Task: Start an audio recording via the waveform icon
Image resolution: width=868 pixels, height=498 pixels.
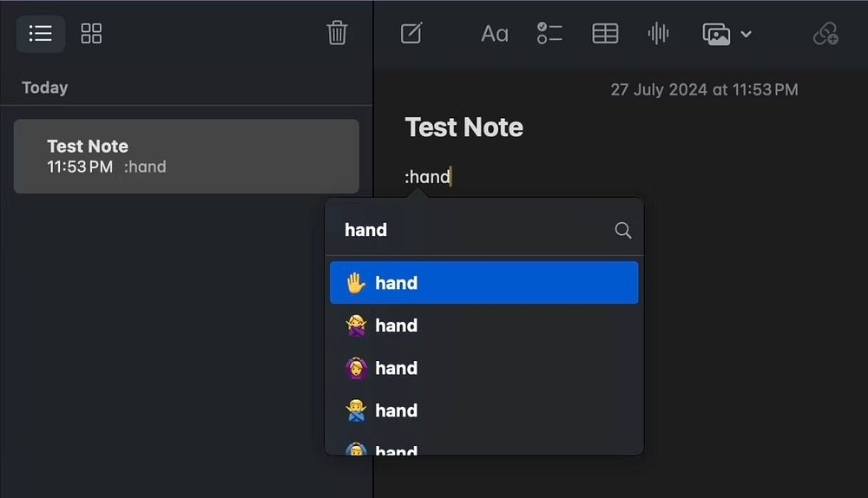Action: (x=658, y=34)
